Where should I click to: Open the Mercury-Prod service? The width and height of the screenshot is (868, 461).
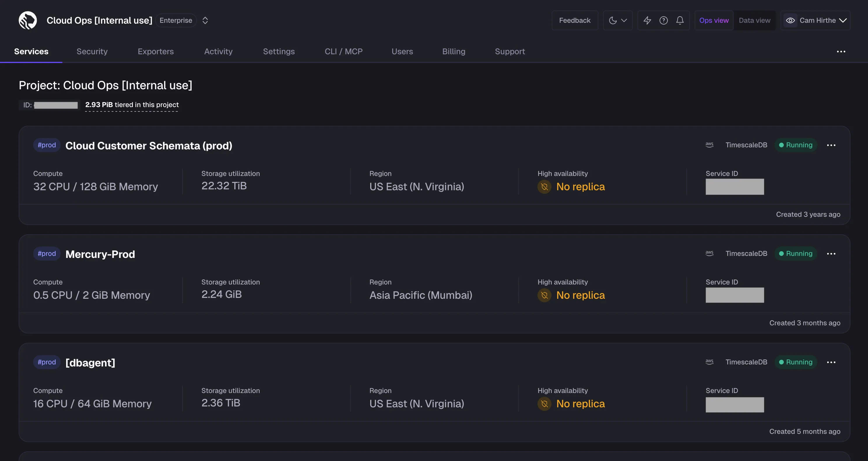100,254
